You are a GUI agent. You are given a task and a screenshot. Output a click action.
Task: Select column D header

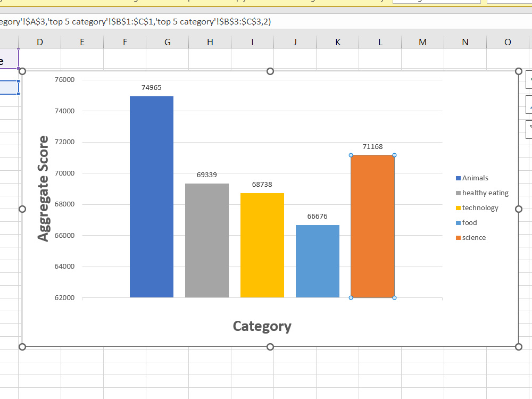(40, 42)
